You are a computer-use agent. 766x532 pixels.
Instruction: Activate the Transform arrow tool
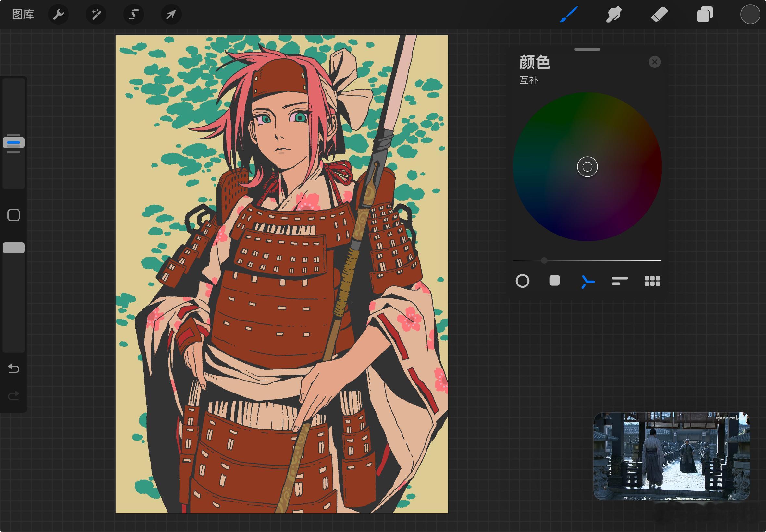pyautogui.click(x=171, y=14)
